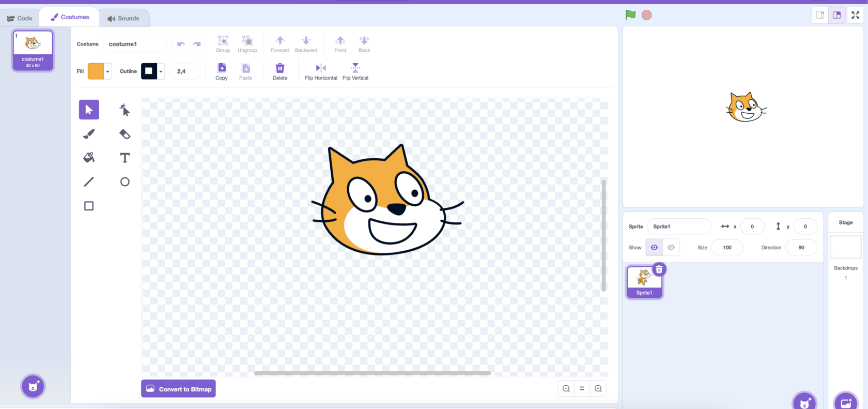Open the Choose a Costume button
The image size is (868, 409).
pyautogui.click(x=33, y=386)
